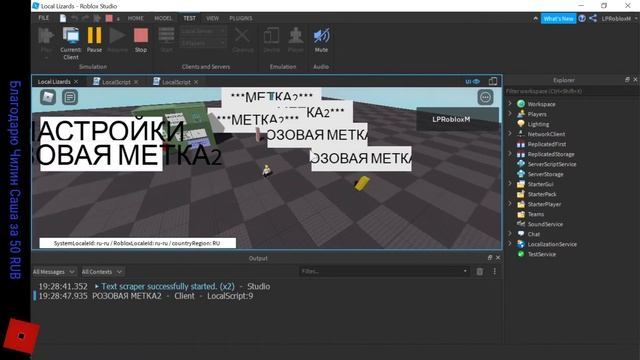Select the TEST ribbon tab
The width and height of the screenshot is (640, 360).
pos(189,18)
